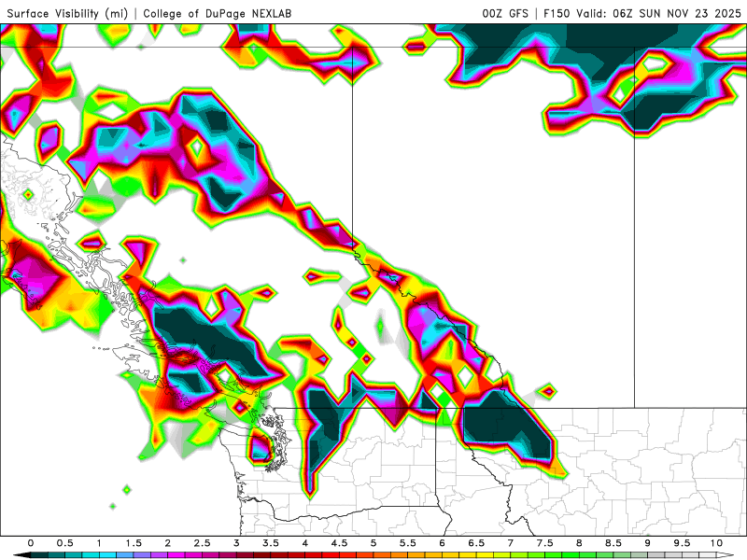Click the 'College of DuPage NEXLAB' header text
The width and height of the screenshot is (747, 560).
(218, 14)
